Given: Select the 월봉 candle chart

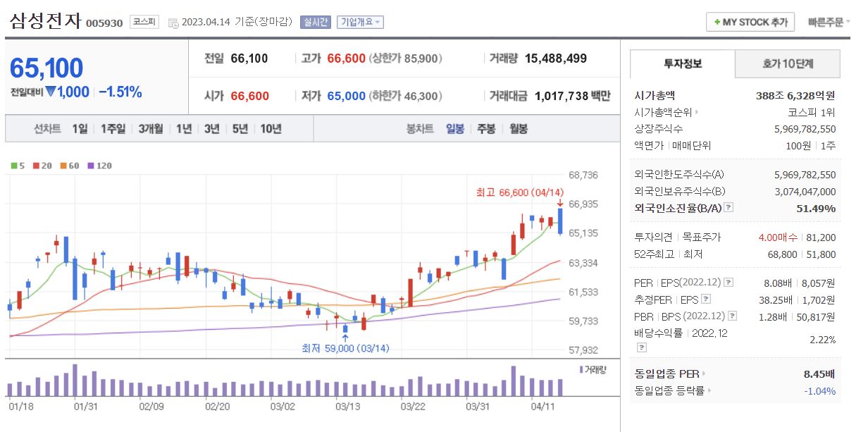Looking at the screenshot, I should click(518, 128).
